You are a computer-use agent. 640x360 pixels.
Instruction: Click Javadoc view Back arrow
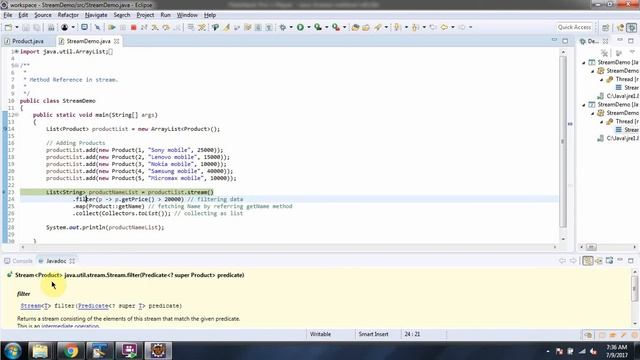point(562,261)
